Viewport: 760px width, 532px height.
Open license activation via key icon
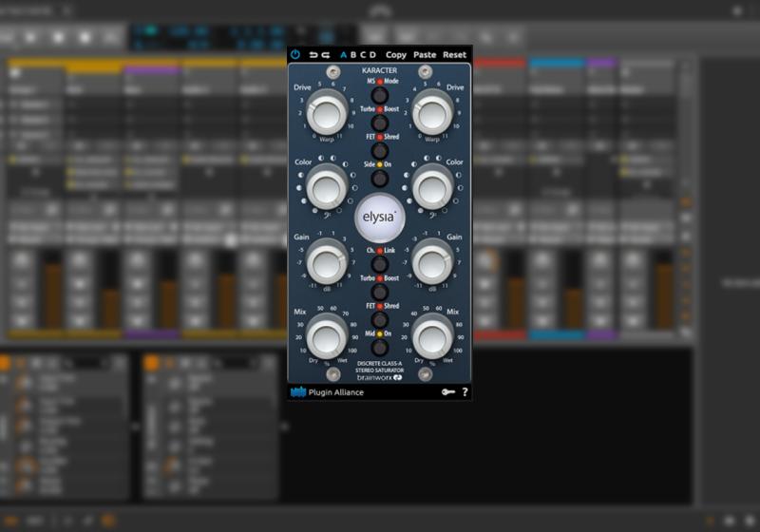click(x=448, y=392)
